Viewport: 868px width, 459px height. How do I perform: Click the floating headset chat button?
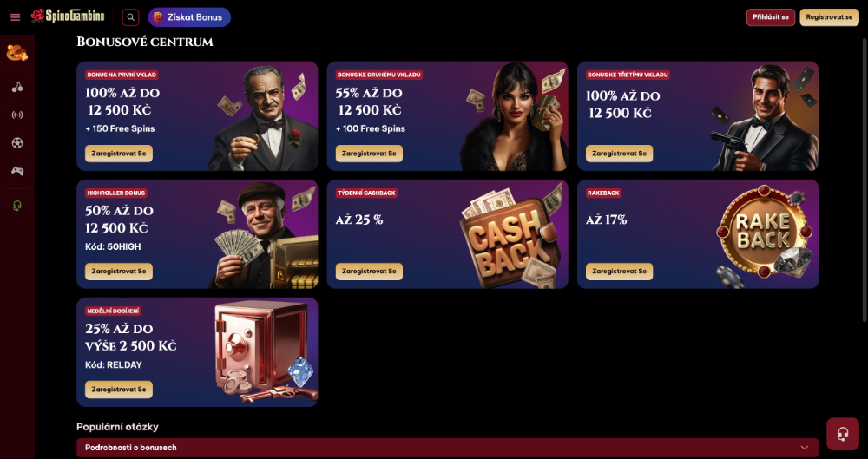843,434
